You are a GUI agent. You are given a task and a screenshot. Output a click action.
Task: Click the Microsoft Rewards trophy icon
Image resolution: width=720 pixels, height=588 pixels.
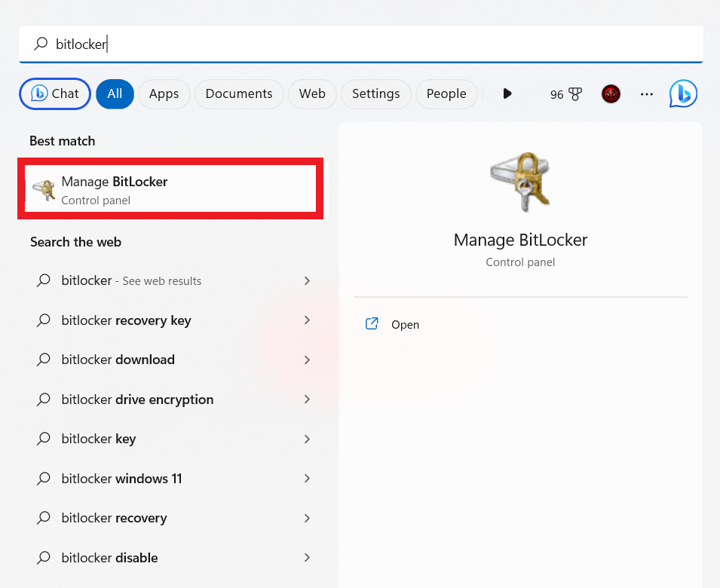575,94
